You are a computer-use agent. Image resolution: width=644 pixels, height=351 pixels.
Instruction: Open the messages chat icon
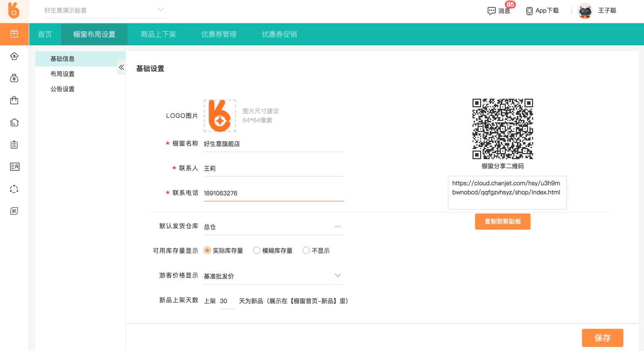(492, 11)
